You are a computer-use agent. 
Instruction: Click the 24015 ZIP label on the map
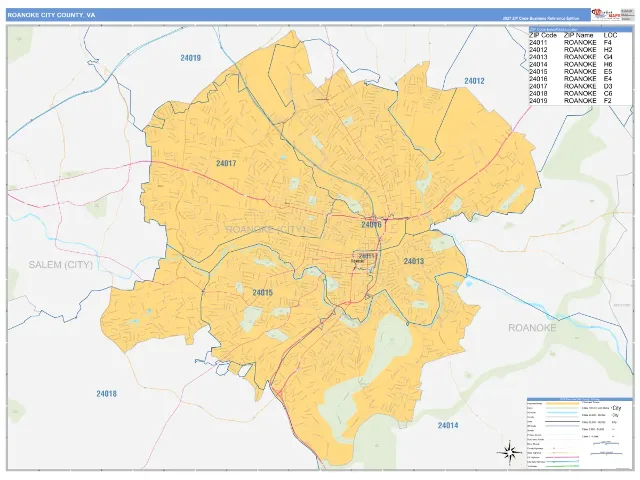[262, 293]
